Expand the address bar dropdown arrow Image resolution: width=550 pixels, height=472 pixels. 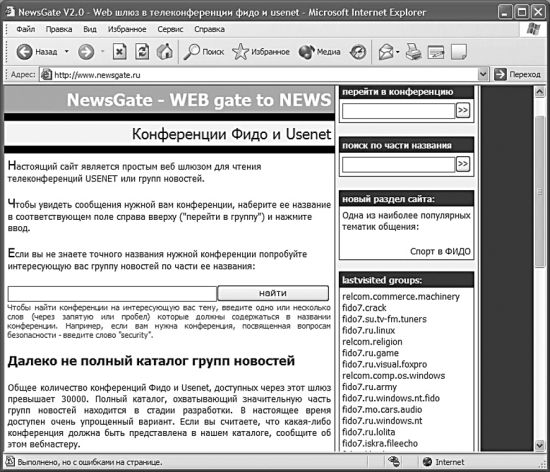point(483,74)
